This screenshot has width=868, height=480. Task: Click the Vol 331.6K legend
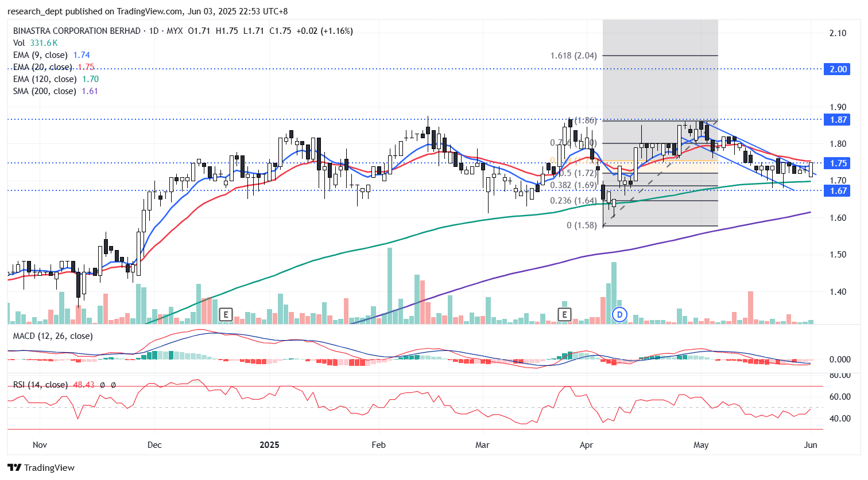tap(36, 43)
